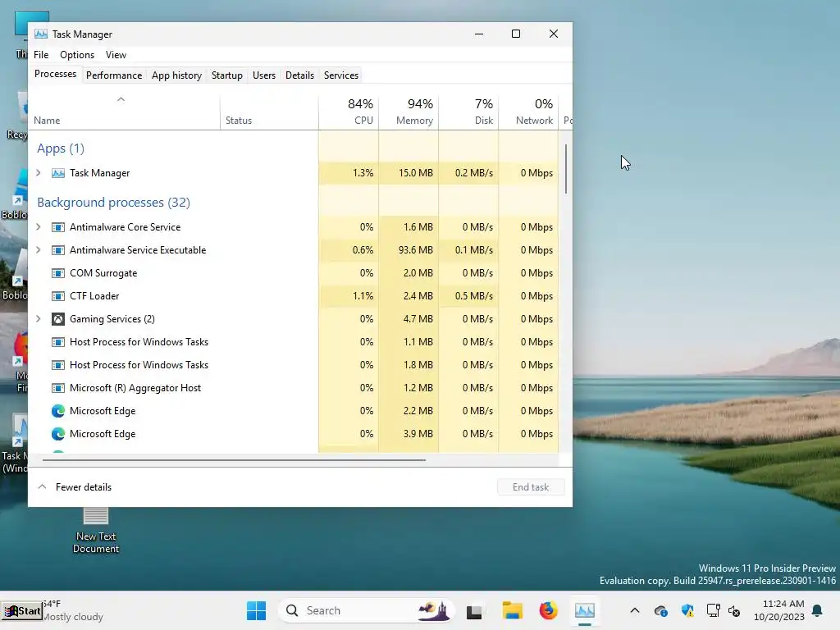This screenshot has width=840, height=630.
Task: Select the Microsoft (R) Aggregator Host row name
Action: point(135,388)
